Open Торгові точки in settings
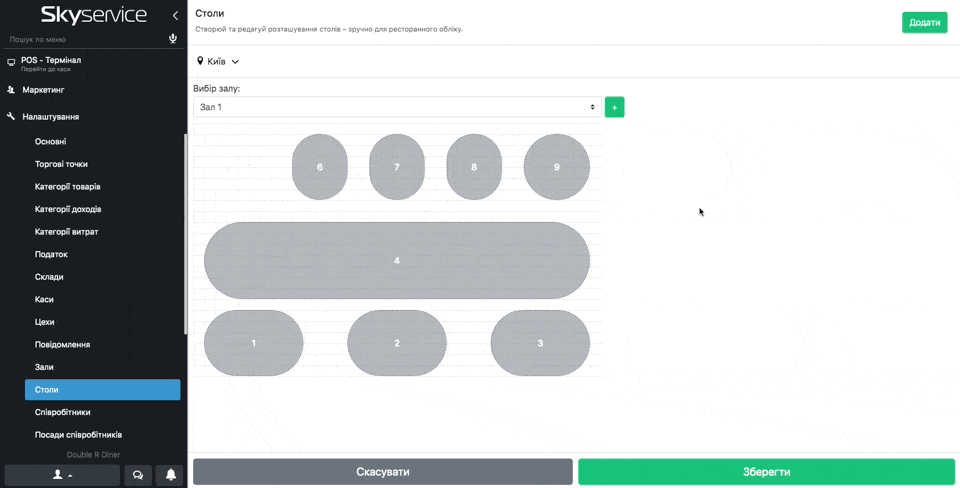Screen dimensions: 960x488 (61, 164)
